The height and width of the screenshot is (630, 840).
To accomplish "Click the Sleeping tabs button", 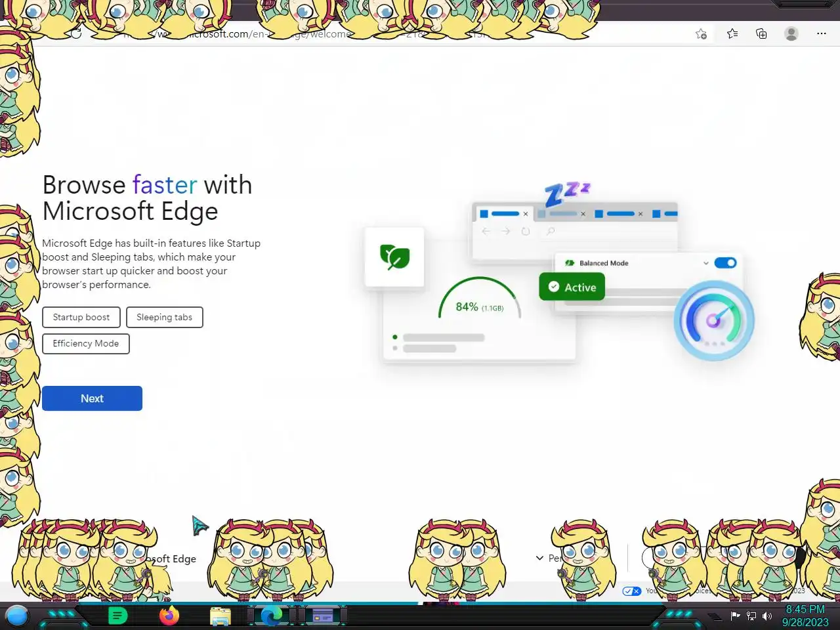I will pyautogui.click(x=165, y=317).
